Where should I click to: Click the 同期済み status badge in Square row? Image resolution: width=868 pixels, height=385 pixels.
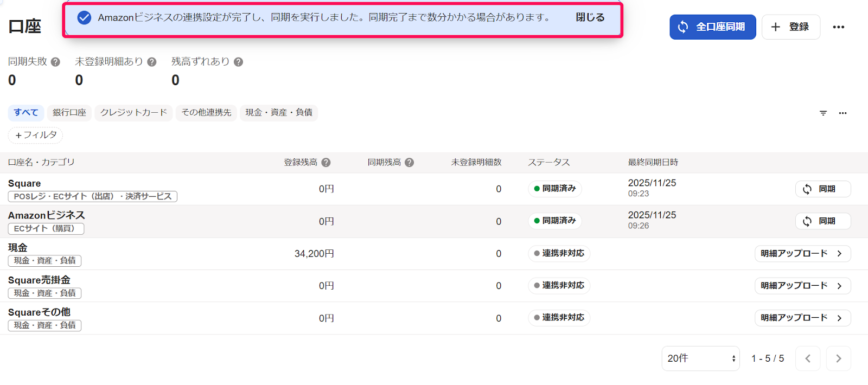coord(555,188)
